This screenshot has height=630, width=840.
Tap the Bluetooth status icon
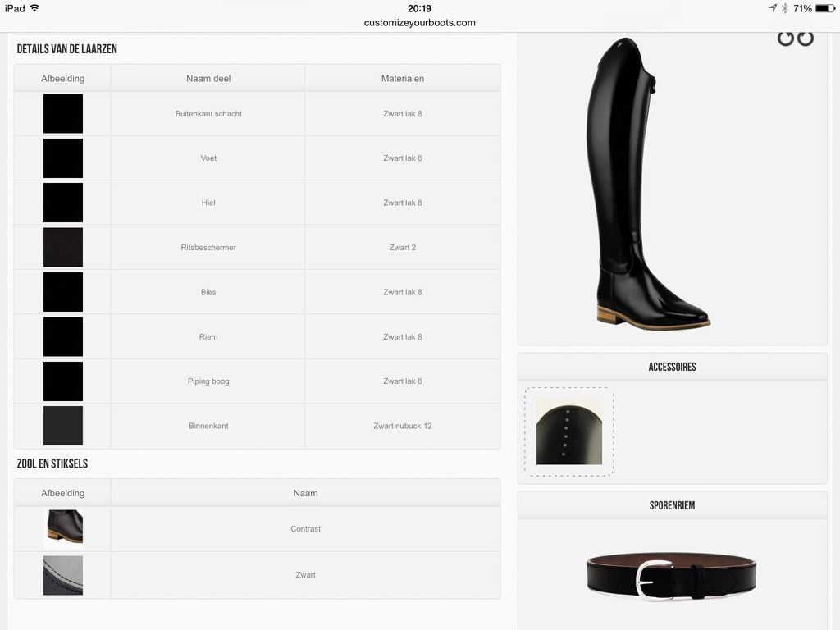click(785, 8)
